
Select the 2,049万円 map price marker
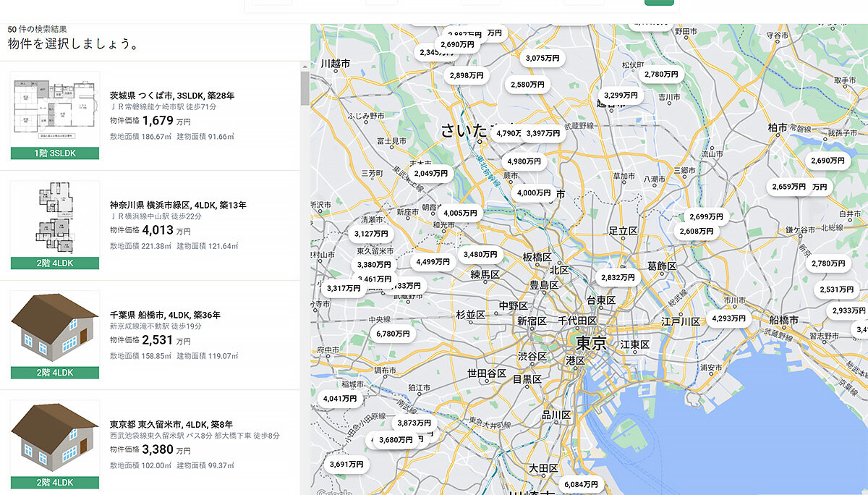[431, 174]
